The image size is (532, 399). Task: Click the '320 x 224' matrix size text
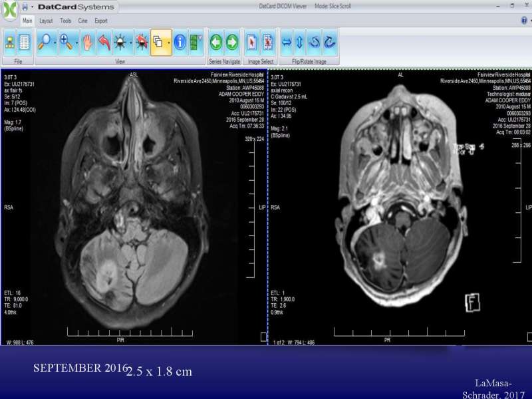pyautogui.click(x=255, y=139)
